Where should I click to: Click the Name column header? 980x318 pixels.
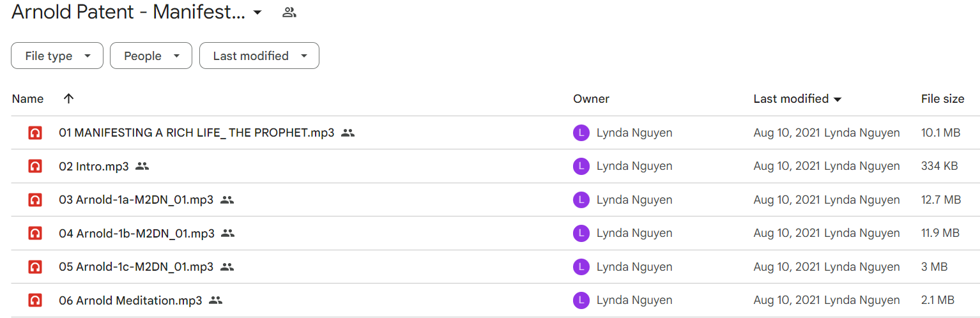pos(27,98)
